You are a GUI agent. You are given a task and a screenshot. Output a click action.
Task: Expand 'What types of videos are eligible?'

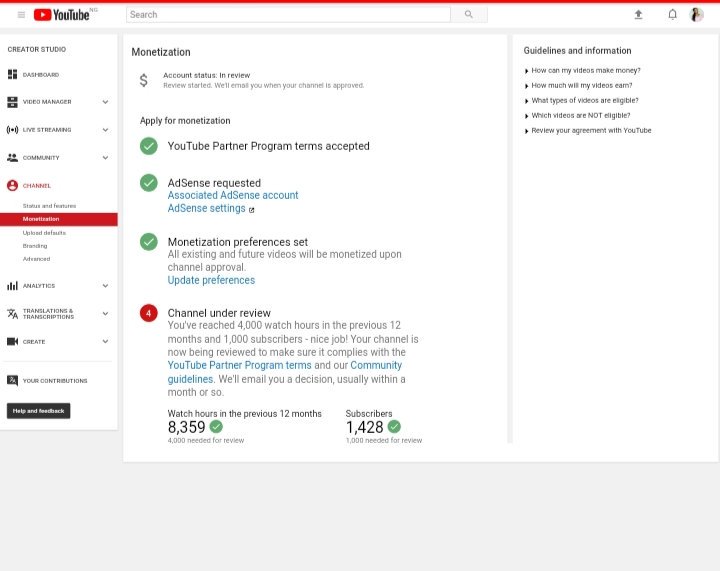(581, 101)
